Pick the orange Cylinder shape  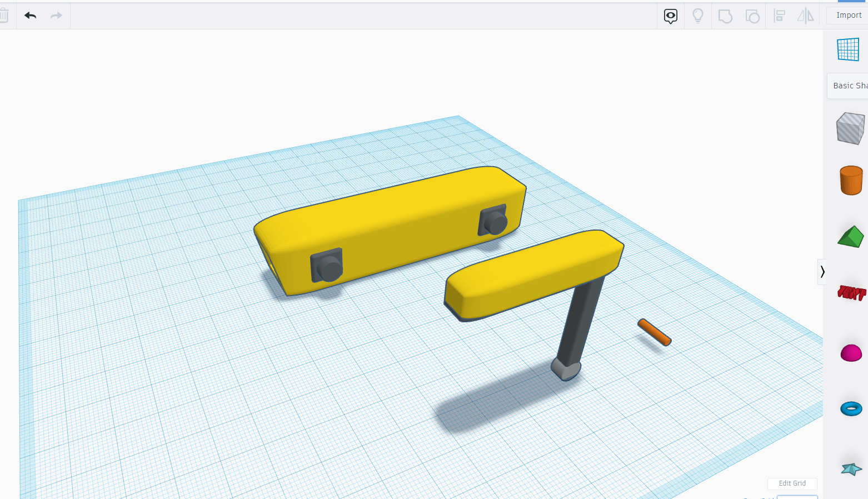click(x=851, y=181)
